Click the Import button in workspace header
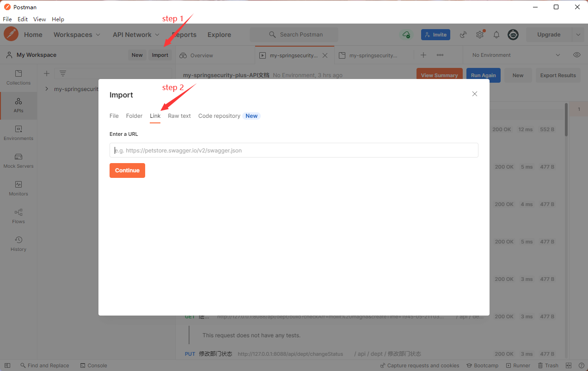This screenshot has height=371, width=588. pos(160,55)
